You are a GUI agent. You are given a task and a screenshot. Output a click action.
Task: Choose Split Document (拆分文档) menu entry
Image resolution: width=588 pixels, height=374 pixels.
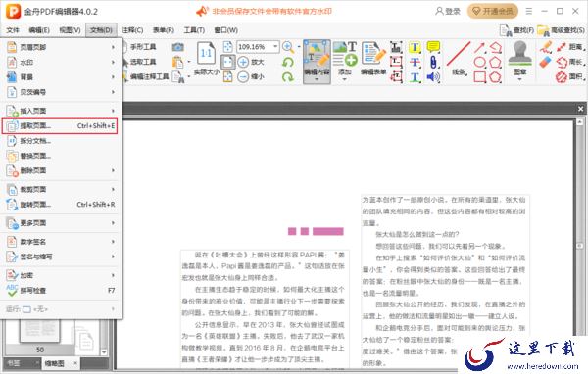[62, 141]
